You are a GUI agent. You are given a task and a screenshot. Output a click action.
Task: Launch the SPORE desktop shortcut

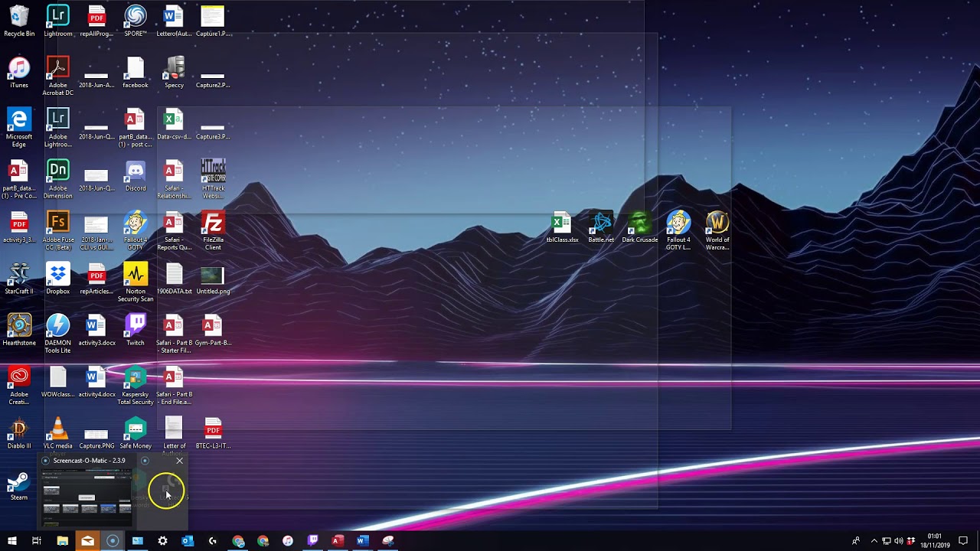click(136, 21)
